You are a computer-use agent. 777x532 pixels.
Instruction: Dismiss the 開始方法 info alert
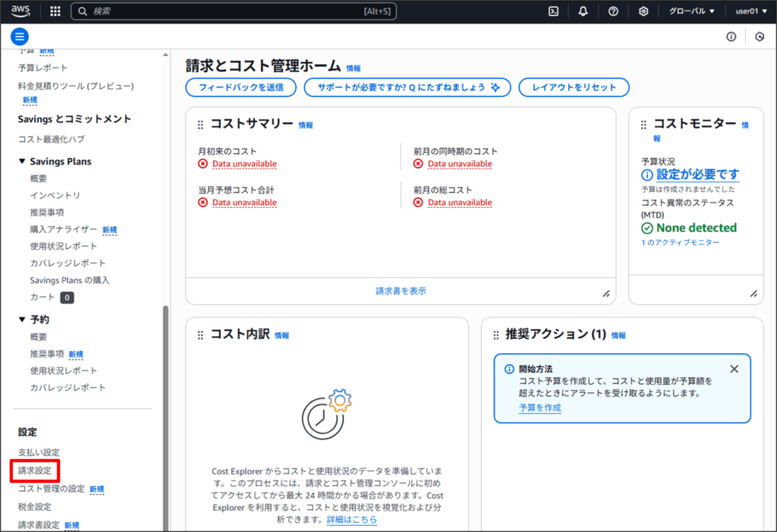[735, 369]
